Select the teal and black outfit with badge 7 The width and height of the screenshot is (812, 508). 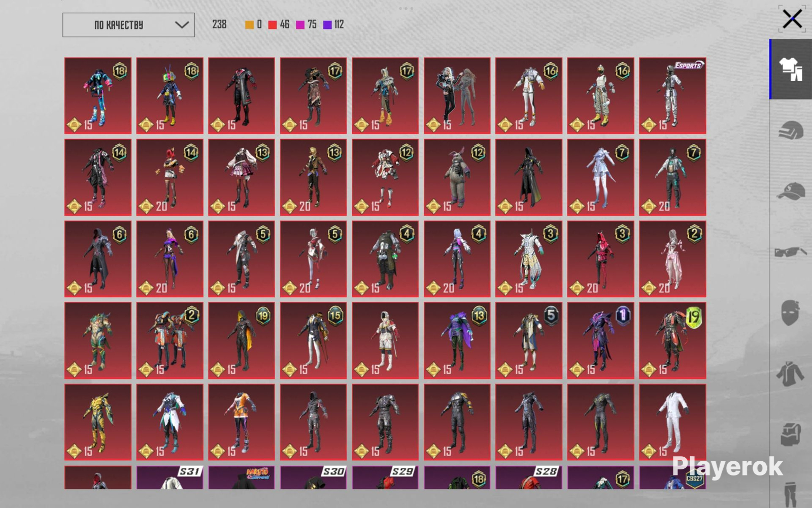point(672,177)
